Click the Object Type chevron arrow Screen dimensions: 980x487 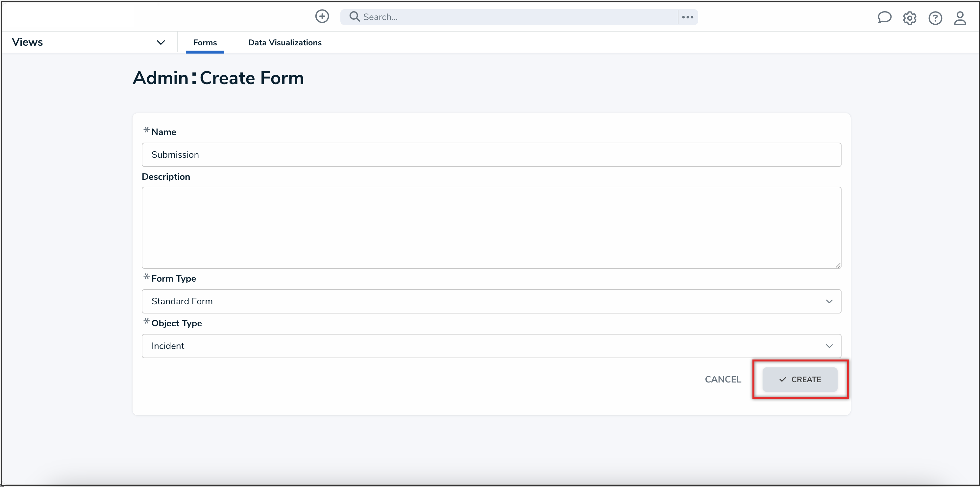coord(829,346)
